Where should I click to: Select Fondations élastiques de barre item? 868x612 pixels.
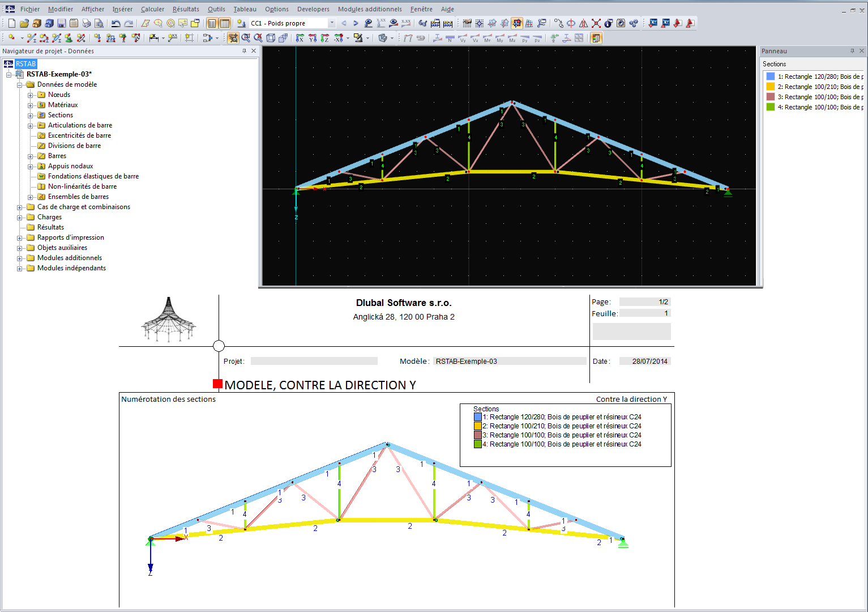(93, 176)
